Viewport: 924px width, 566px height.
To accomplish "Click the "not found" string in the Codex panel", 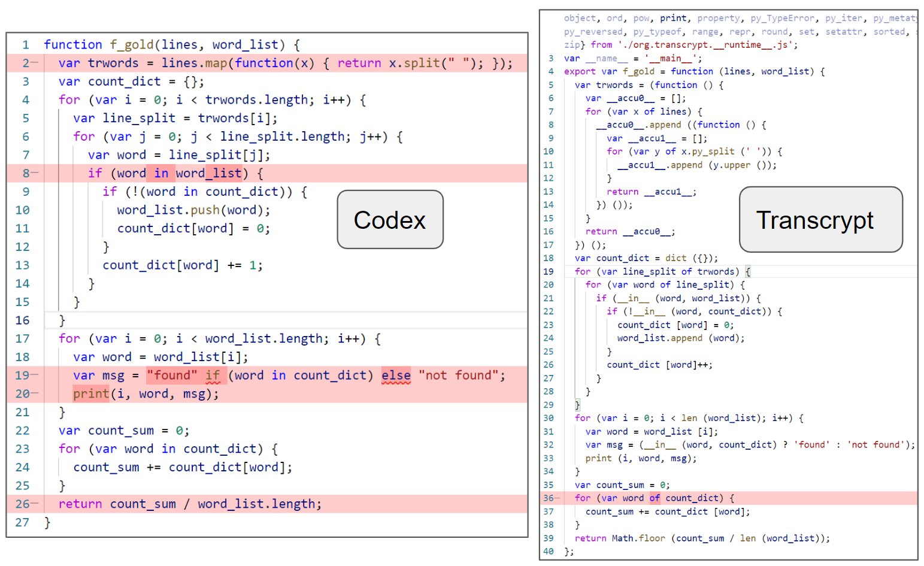I will tap(458, 376).
